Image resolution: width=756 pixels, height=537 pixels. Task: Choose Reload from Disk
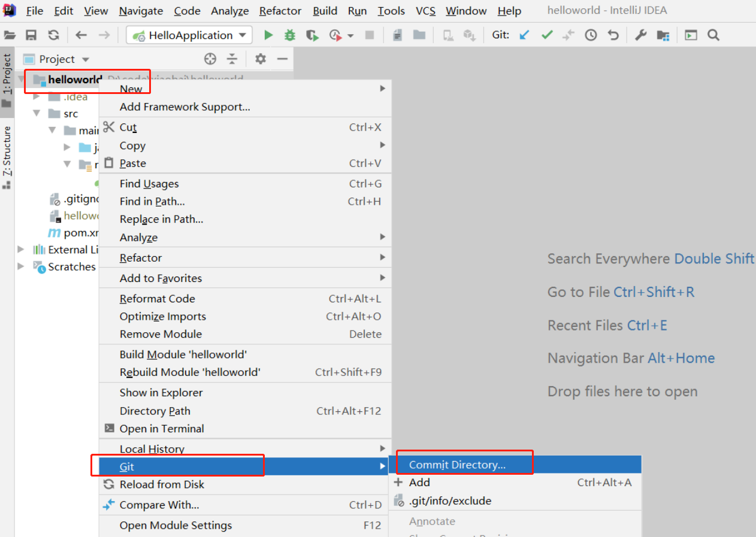click(x=245, y=484)
